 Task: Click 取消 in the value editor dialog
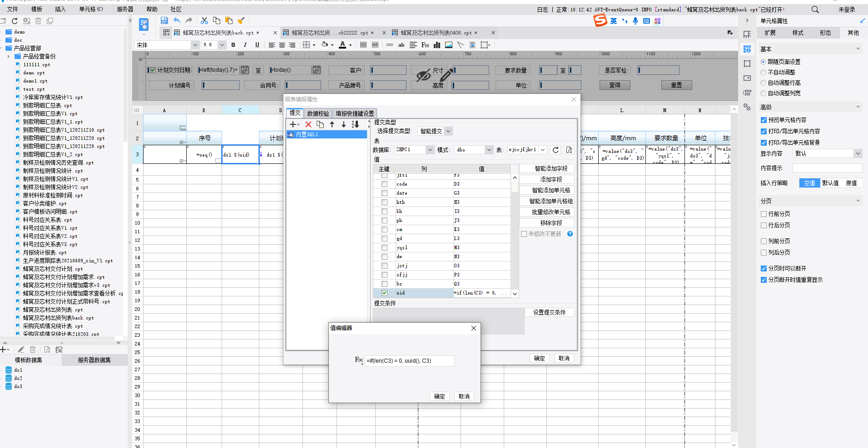point(464,396)
